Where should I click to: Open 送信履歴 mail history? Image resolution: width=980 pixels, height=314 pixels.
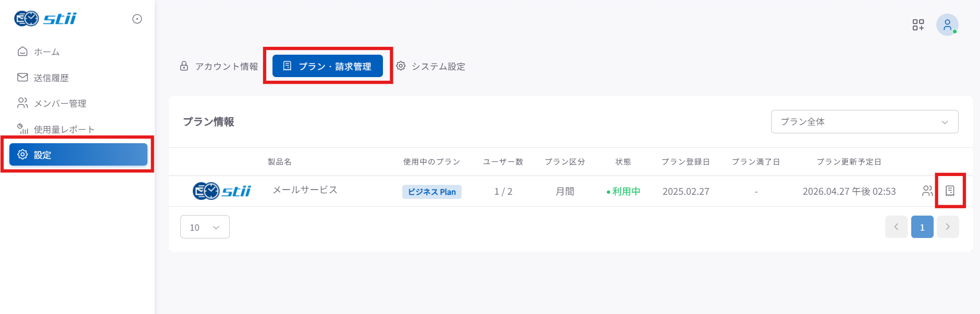43,78
